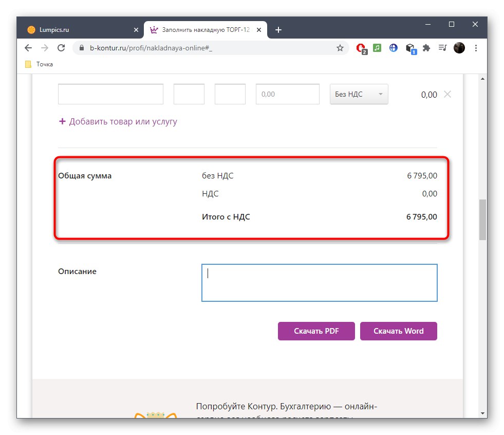Maximize the browser window
Image resolution: width=504 pixels, height=435 pixels.
pyautogui.click(x=452, y=25)
